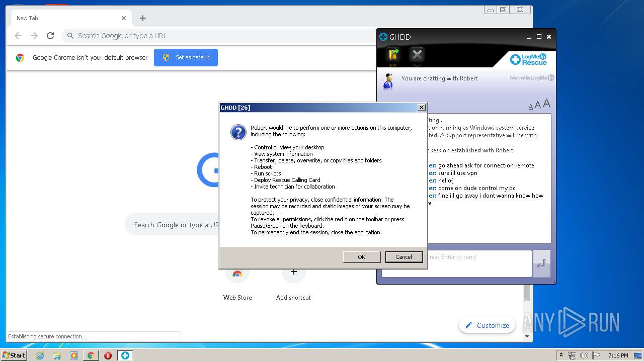Click the Chrome vertical scrollbar down arrow

527,336
